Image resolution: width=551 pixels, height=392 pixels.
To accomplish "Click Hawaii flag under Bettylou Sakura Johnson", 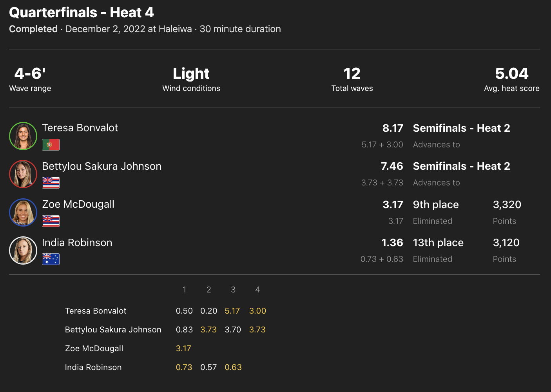I will coord(51,183).
